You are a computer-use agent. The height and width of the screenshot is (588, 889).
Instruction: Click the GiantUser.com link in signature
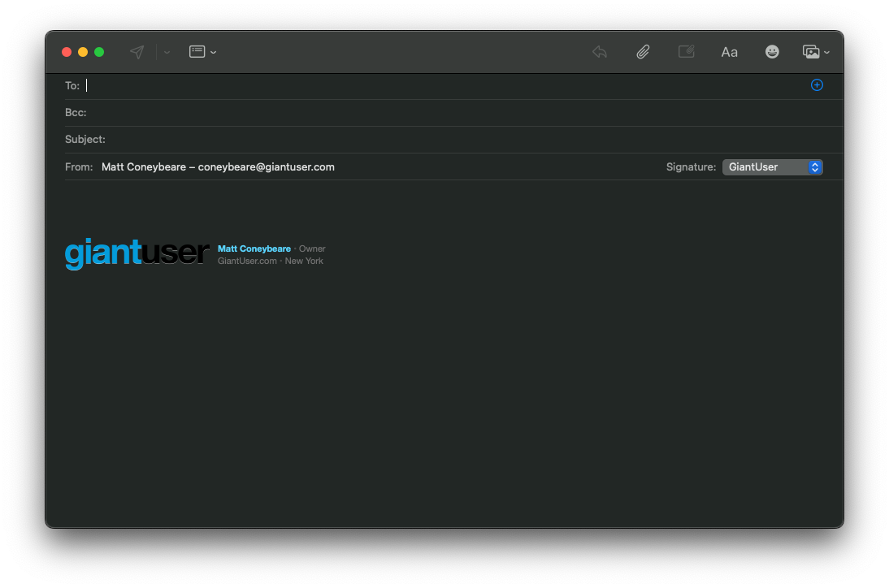tap(247, 261)
